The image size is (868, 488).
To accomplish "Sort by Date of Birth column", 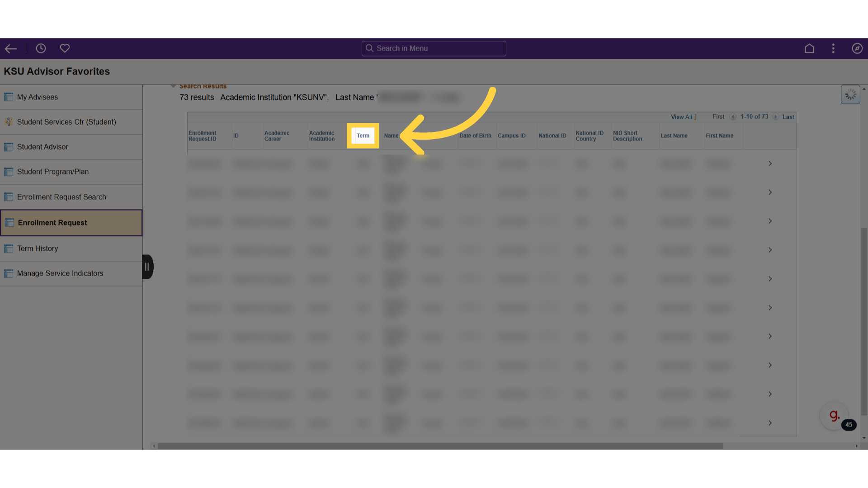I will [x=475, y=136].
